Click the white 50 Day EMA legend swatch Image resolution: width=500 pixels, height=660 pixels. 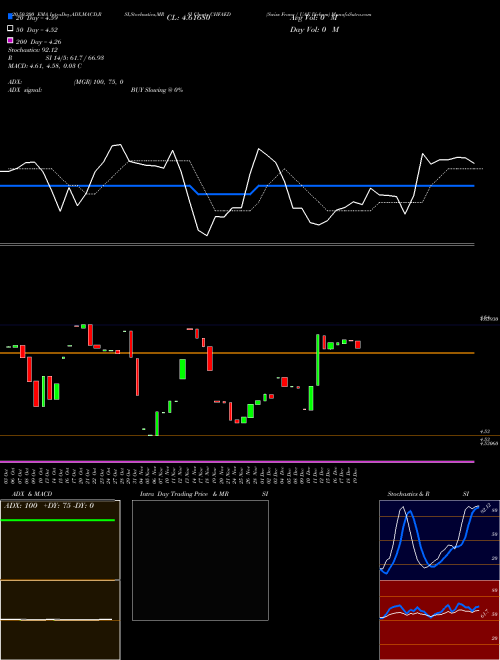pos(11,29)
